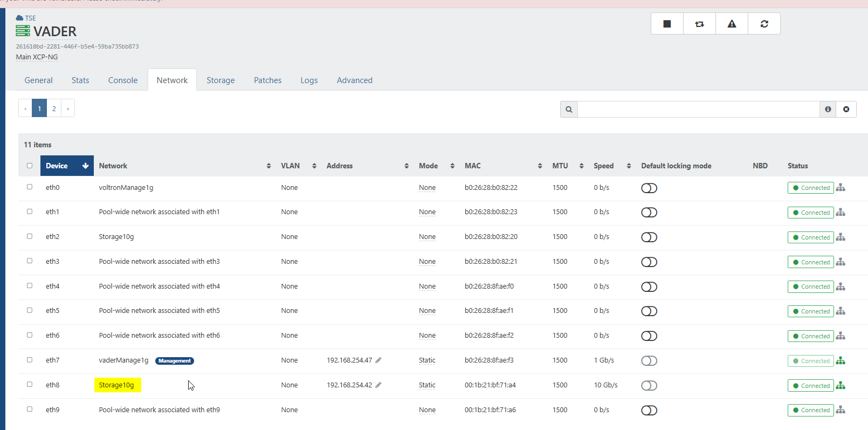
Task: Open the Mode dropdown for eth7 showing Static
Action: [x=427, y=360]
